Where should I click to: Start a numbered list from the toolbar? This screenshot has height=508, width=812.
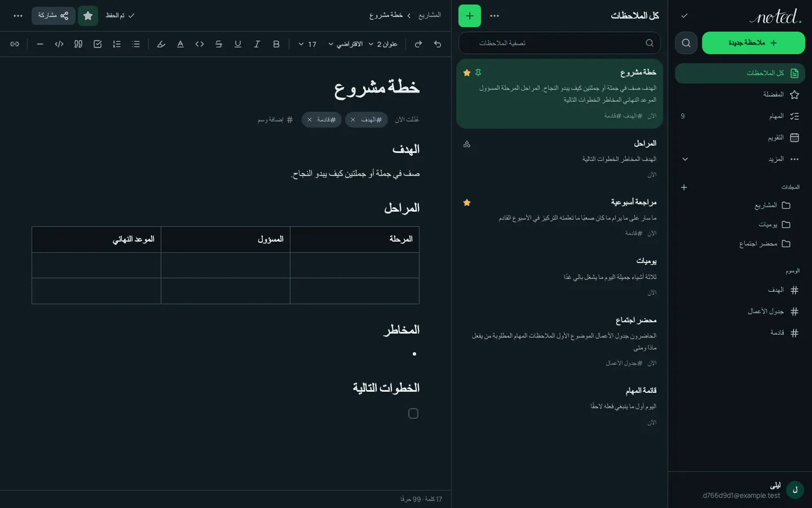point(117,44)
